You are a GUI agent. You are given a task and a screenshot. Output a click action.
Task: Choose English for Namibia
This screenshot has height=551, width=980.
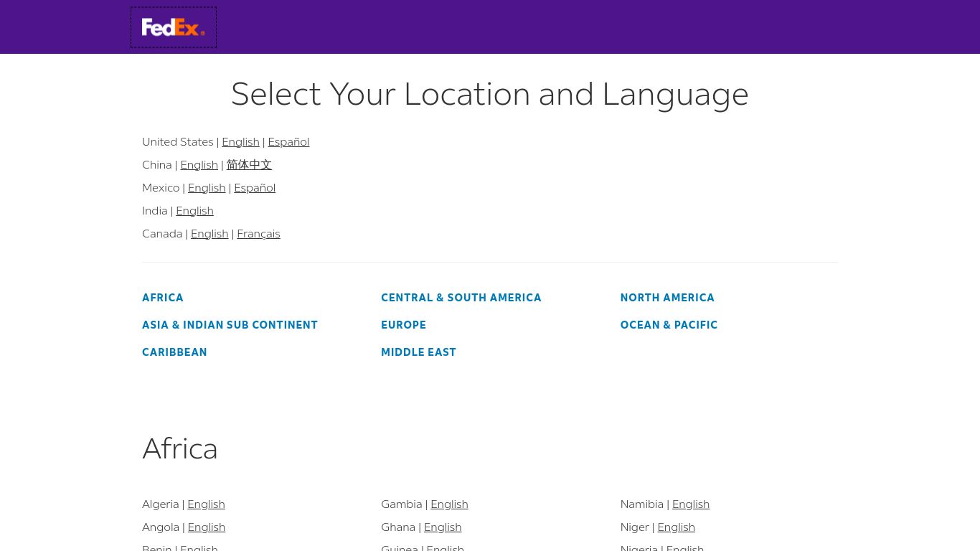pyautogui.click(x=691, y=504)
